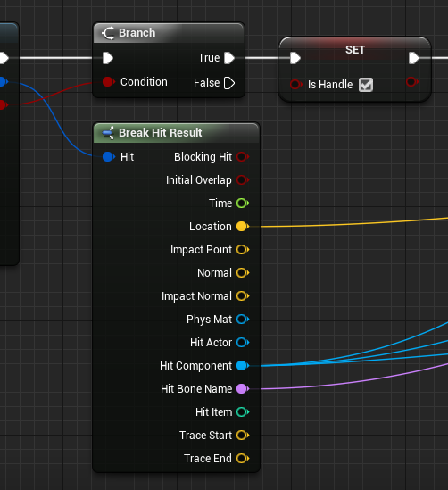Image resolution: width=448 pixels, height=490 pixels.
Task: Select the Break Hit Result node header
Action: pos(177,133)
